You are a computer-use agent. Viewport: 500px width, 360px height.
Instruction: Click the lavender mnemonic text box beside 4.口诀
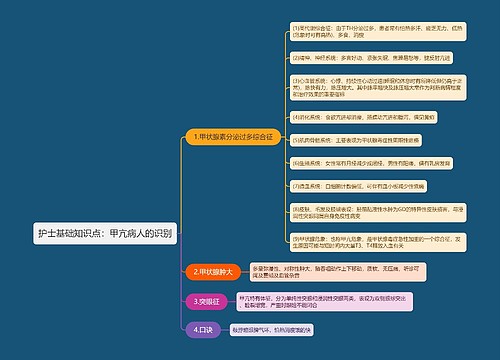coord(272,330)
